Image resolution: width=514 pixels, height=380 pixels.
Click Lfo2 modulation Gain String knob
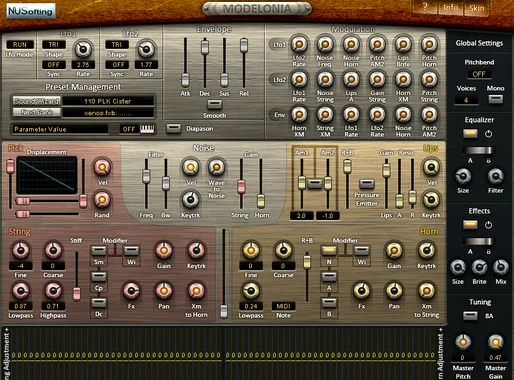click(x=377, y=80)
